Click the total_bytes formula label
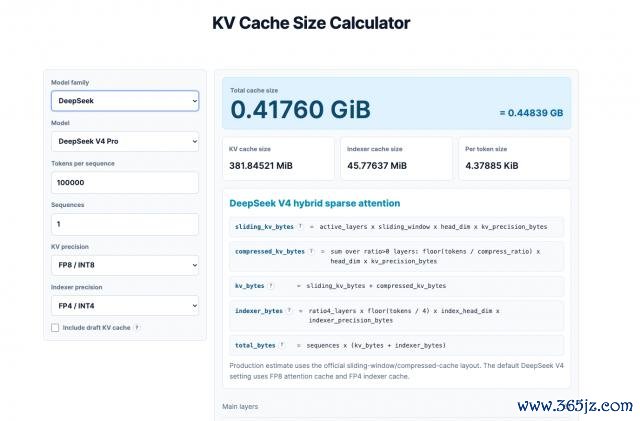The width and height of the screenshot is (640, 421). [x=255, y=345]
